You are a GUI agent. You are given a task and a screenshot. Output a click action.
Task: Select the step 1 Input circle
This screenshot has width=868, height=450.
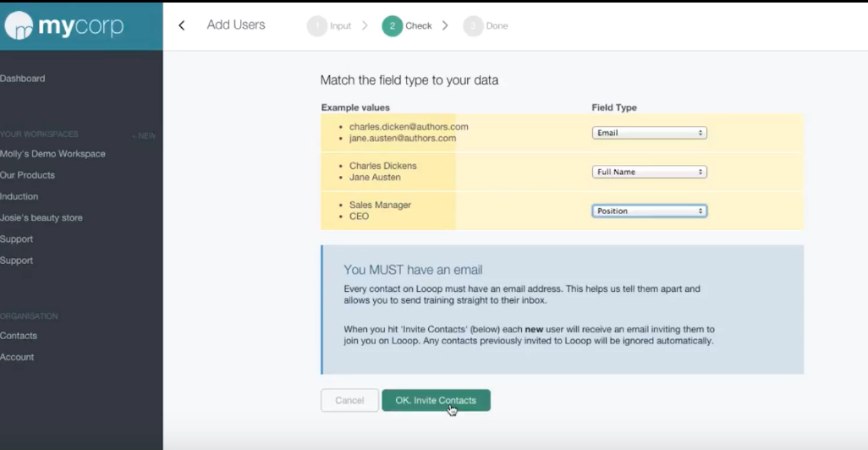click(x=317, y=26)
